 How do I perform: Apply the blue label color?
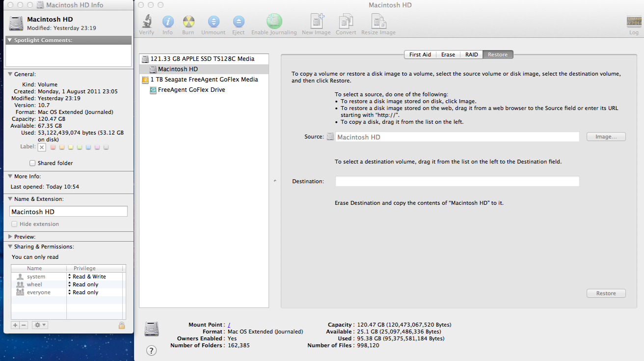coord(88,147)
